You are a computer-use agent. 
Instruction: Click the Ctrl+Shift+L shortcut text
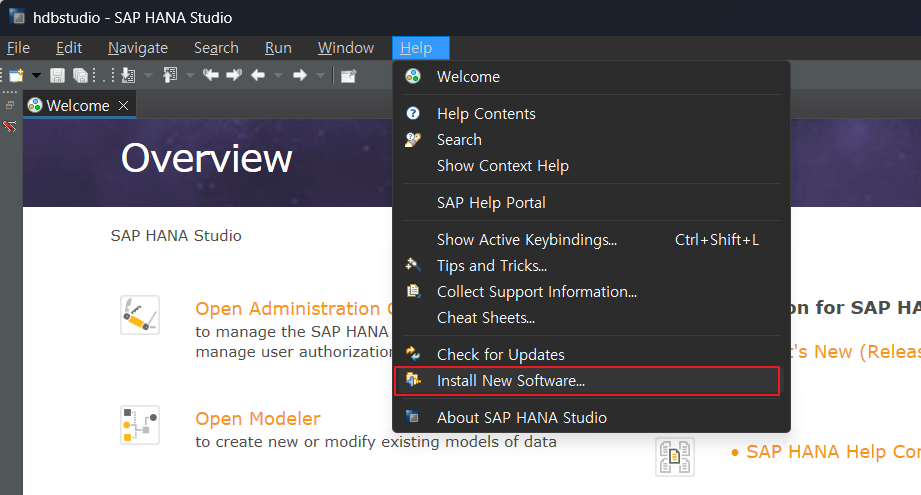(x=717, y=240)
